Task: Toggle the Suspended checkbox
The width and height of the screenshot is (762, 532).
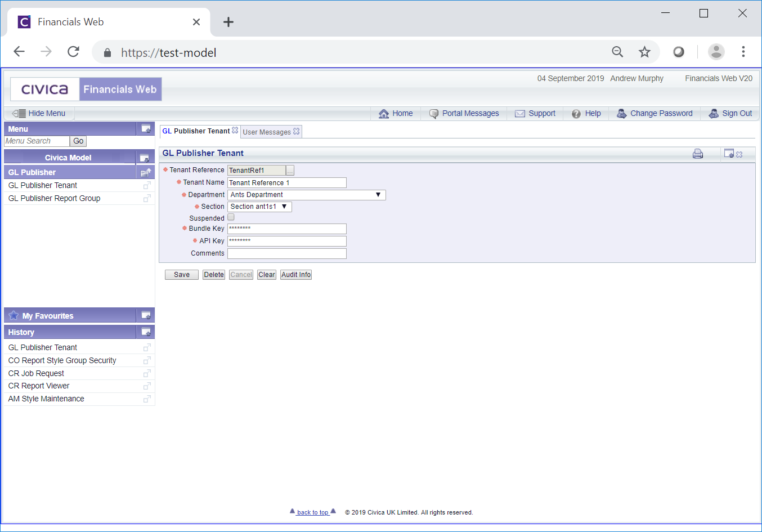Action: click(231, 217)
